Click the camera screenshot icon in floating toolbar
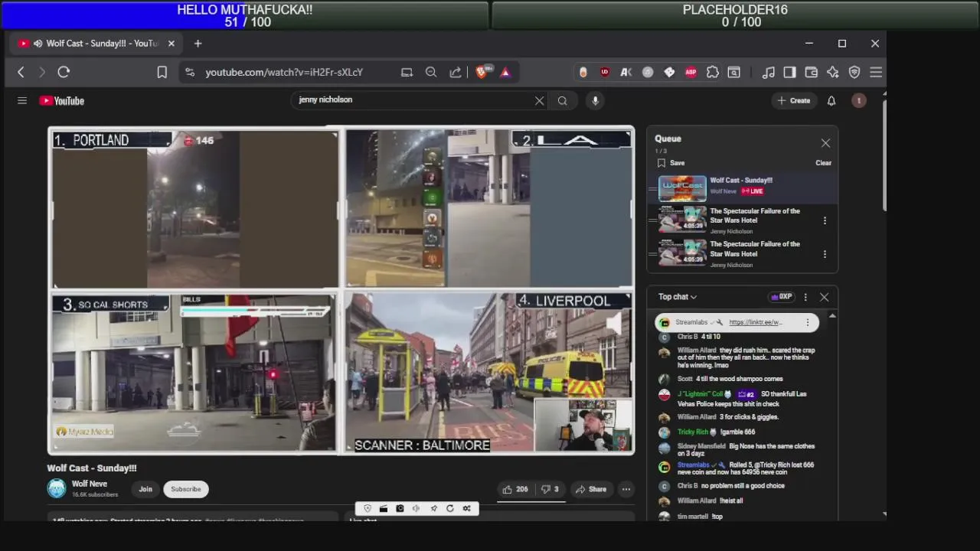980x551 pixels. pos(400,509)
